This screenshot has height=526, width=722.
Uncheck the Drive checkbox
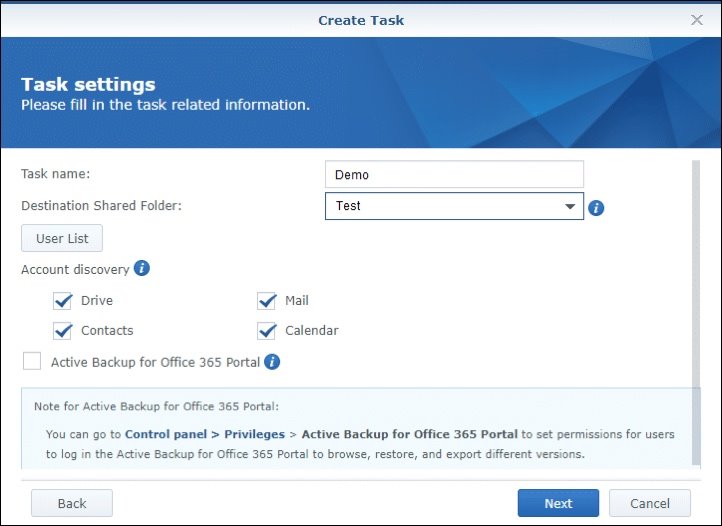tap(63, 301)
